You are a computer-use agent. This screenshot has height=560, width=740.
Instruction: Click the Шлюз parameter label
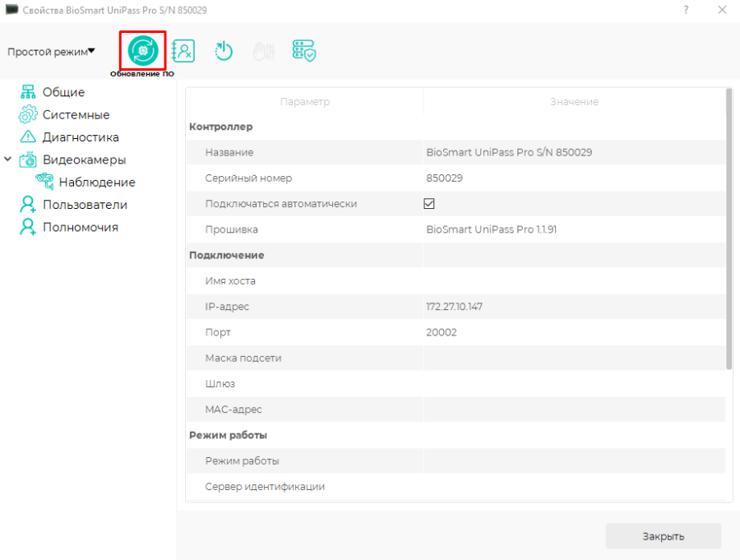[220, 384]
